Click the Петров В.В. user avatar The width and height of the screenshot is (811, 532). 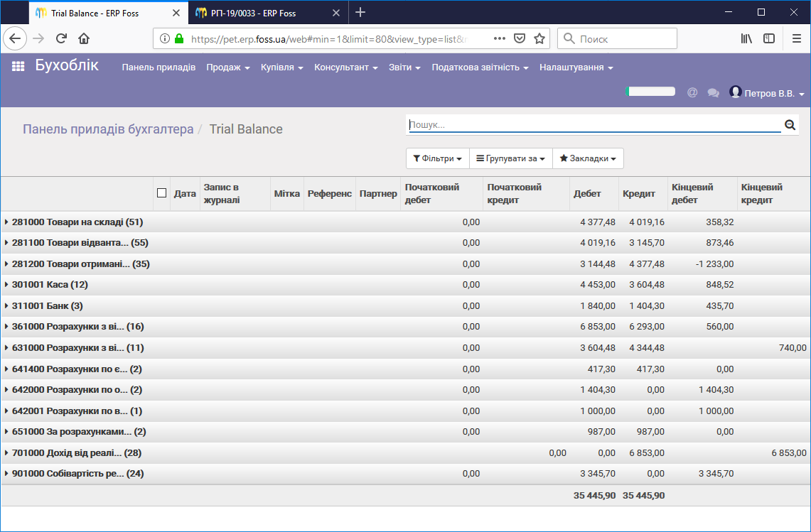pos(736,92)
